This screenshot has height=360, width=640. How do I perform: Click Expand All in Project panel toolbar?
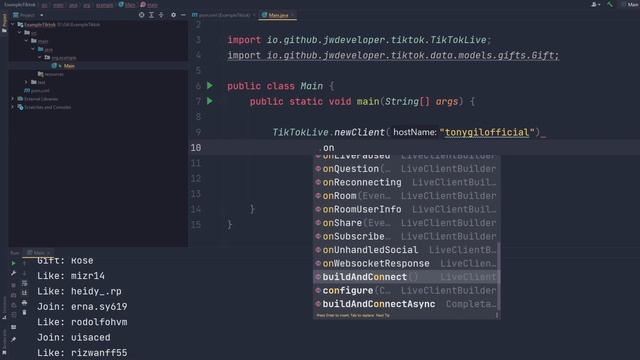coord(151,15)
